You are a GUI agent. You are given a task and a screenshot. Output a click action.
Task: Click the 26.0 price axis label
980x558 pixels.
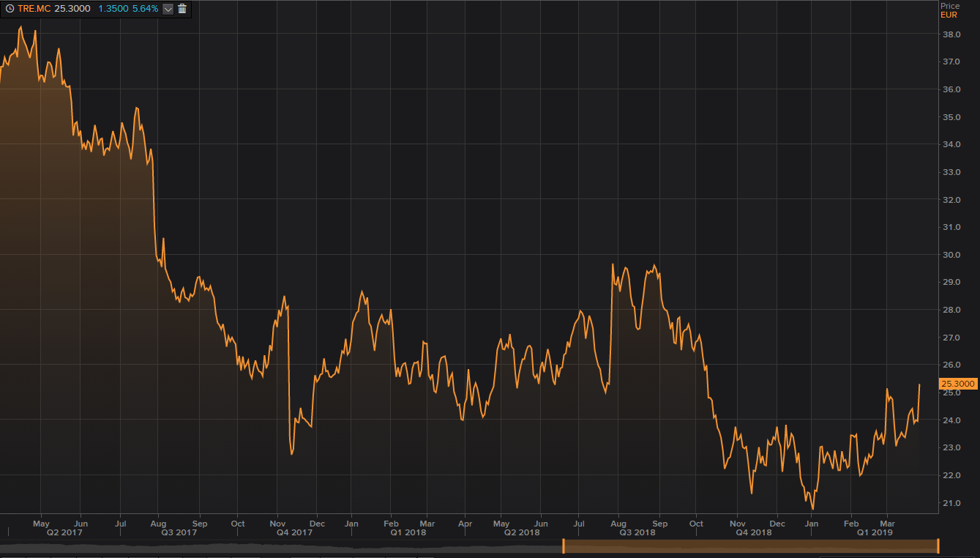pos(951,365)
